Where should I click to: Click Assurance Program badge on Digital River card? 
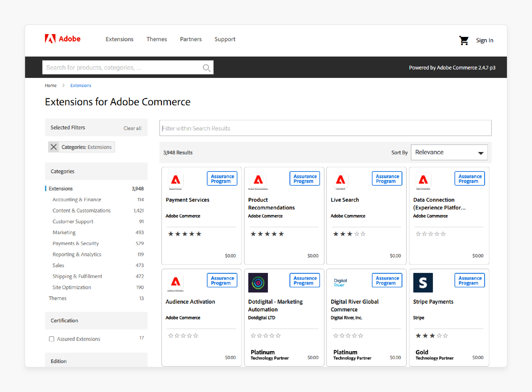[x=387, y=280]
